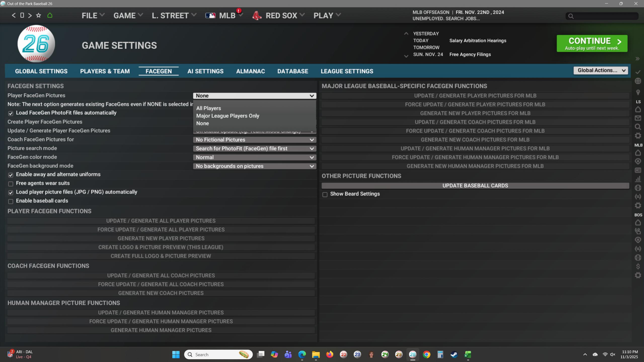This screenshot has width=644, height=362.
Task: Click the Update Baseball Cards button
Action: pos(475,186)
